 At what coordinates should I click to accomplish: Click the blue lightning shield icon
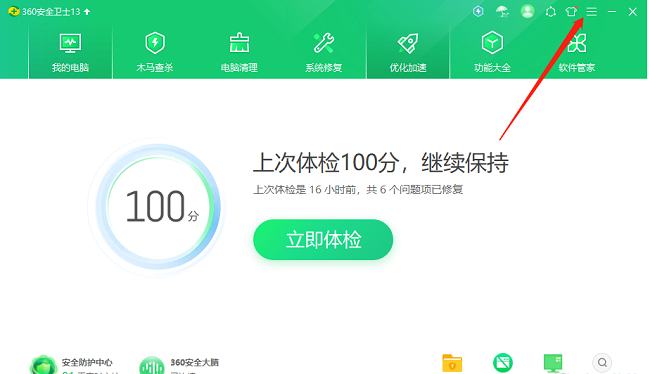tap(478, 11)
